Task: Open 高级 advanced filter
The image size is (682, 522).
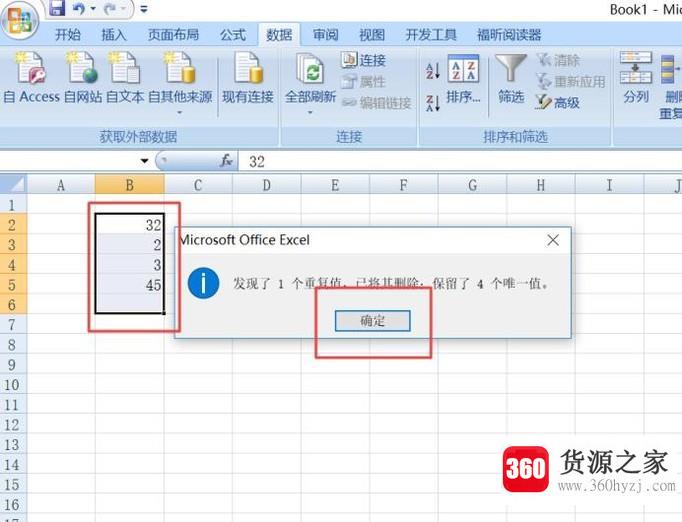Action: pos(558,103)
